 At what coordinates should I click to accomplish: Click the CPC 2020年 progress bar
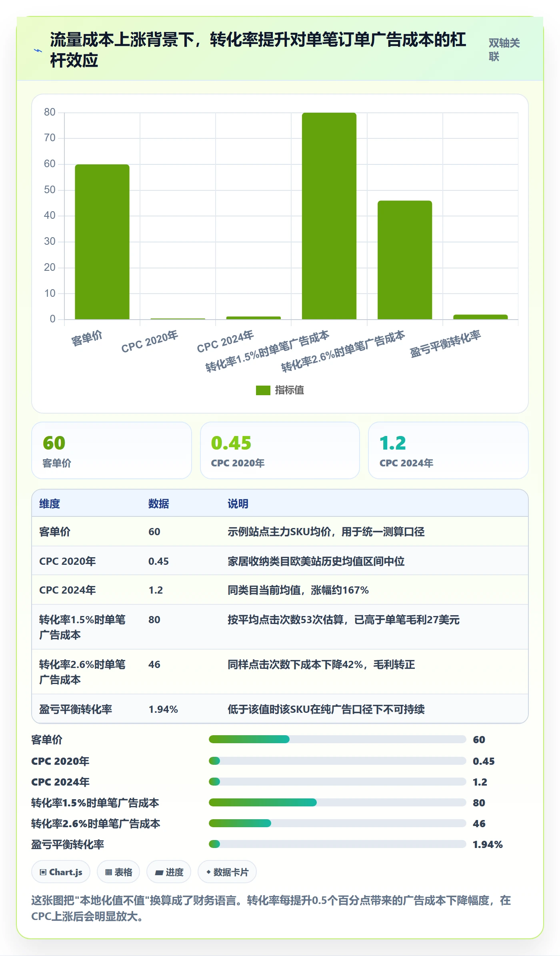click(338, 760)
